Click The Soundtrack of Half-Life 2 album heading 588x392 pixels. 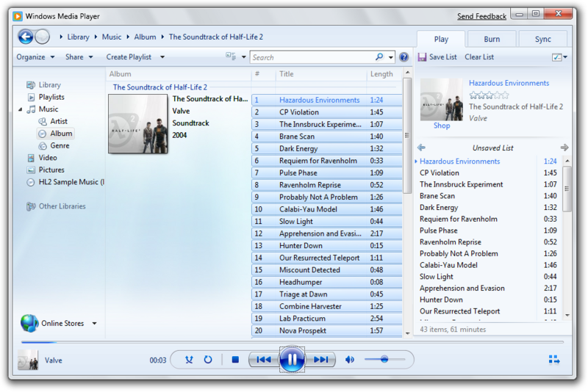(x=160, y=87)
